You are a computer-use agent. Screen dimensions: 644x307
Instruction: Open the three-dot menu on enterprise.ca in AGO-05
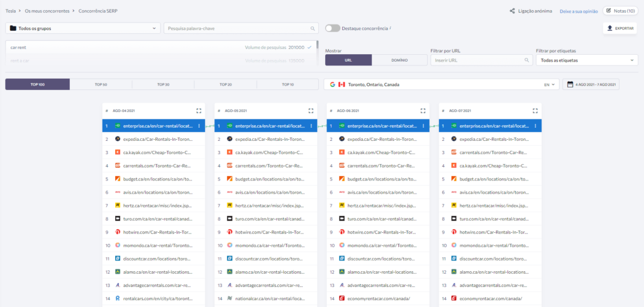click(x=311, y=126)
